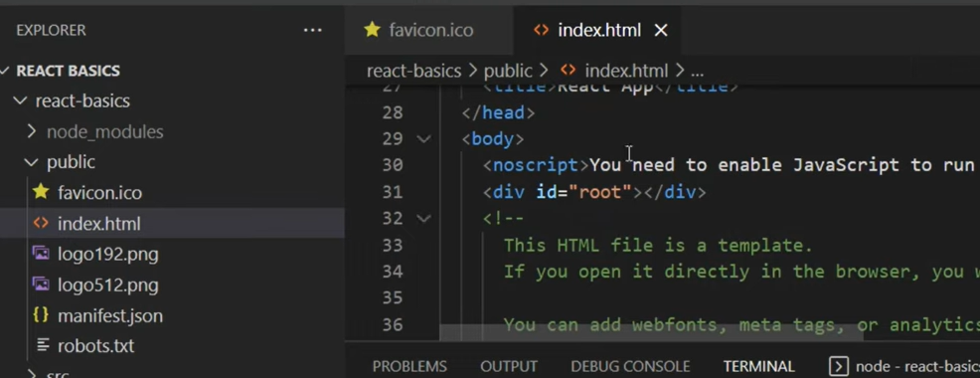Fold the body tag at line 29

pos(423,138)
